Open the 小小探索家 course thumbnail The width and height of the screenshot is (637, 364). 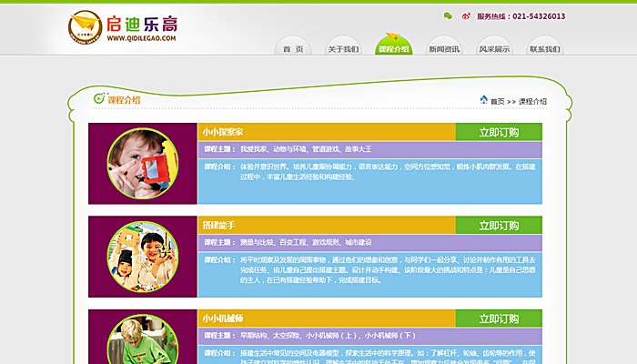143,163
